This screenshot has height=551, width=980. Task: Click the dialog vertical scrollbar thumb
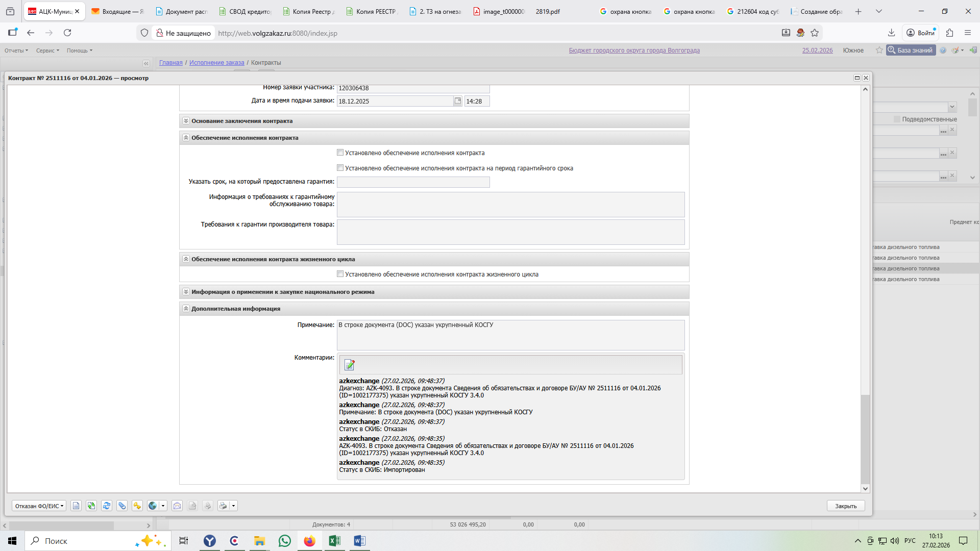pos(865,439)
